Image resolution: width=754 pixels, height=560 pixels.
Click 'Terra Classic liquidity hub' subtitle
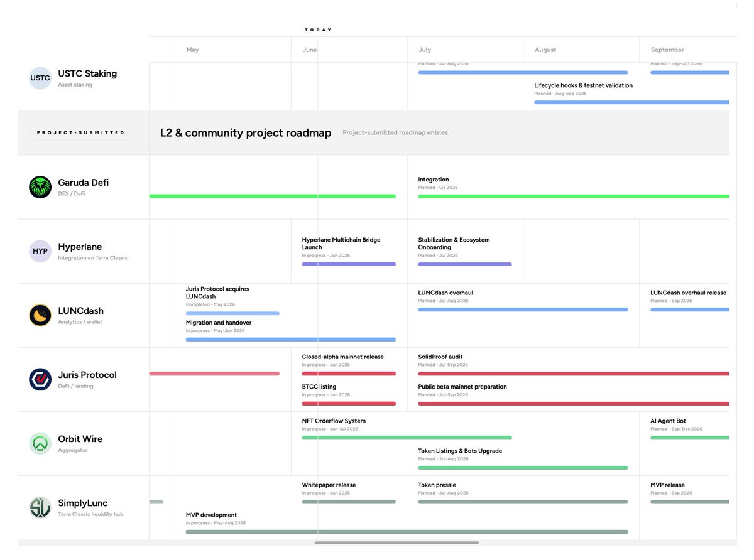(90, 514)
